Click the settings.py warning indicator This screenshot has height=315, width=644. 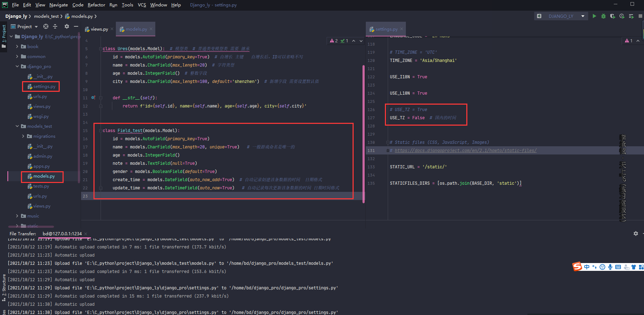pos(629,41)
